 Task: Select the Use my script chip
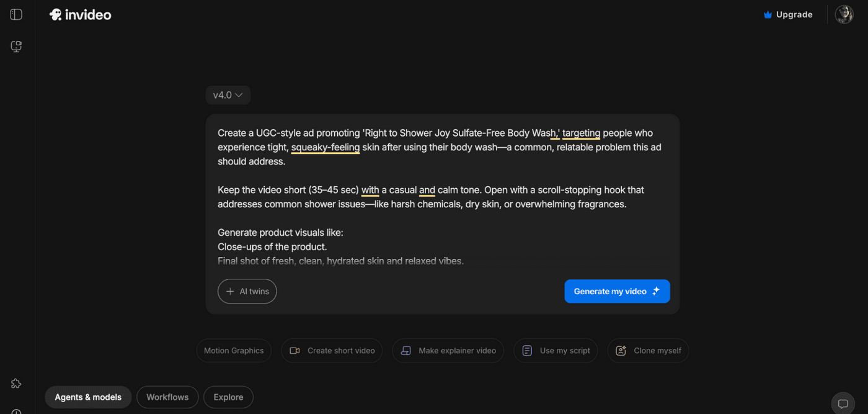(x=556, y=351)
